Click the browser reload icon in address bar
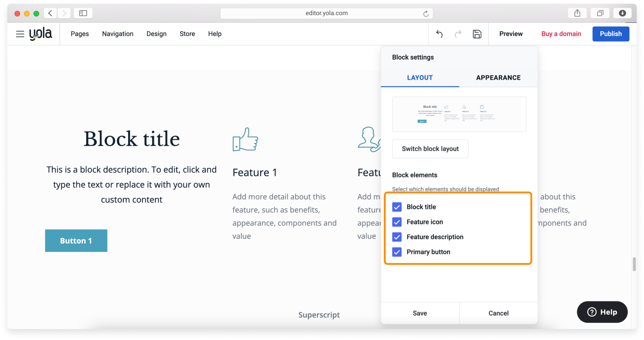 (426, 14)
